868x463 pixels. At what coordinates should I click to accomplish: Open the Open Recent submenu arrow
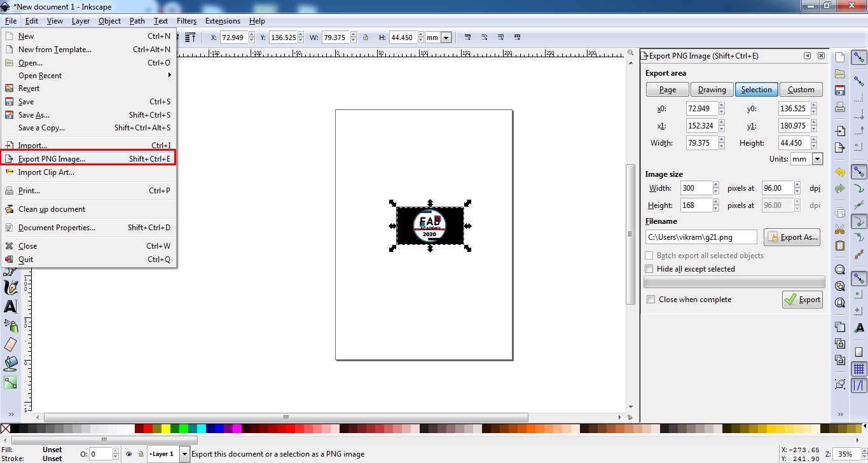(170, 75)
